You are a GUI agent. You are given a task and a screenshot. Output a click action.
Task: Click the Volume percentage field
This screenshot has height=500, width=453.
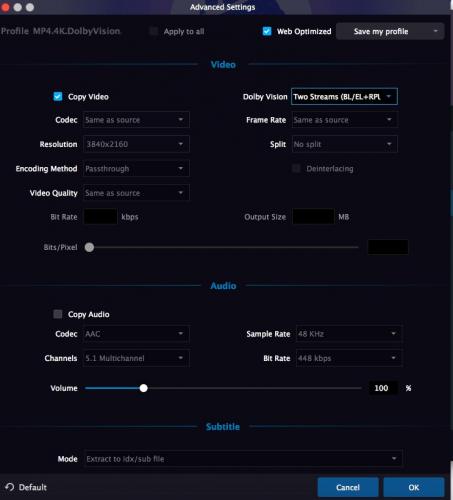[x=383, y=388]
